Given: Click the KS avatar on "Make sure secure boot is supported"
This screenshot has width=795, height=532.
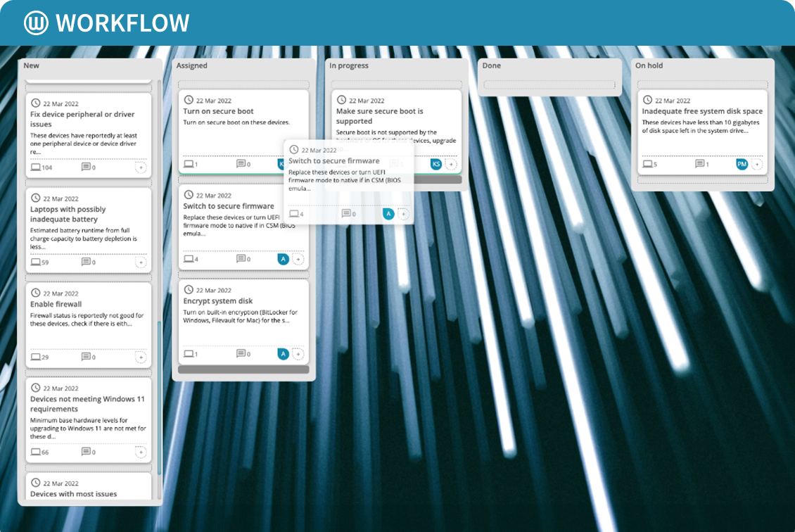Looking at the screenshot, I should tap(436, 163).
